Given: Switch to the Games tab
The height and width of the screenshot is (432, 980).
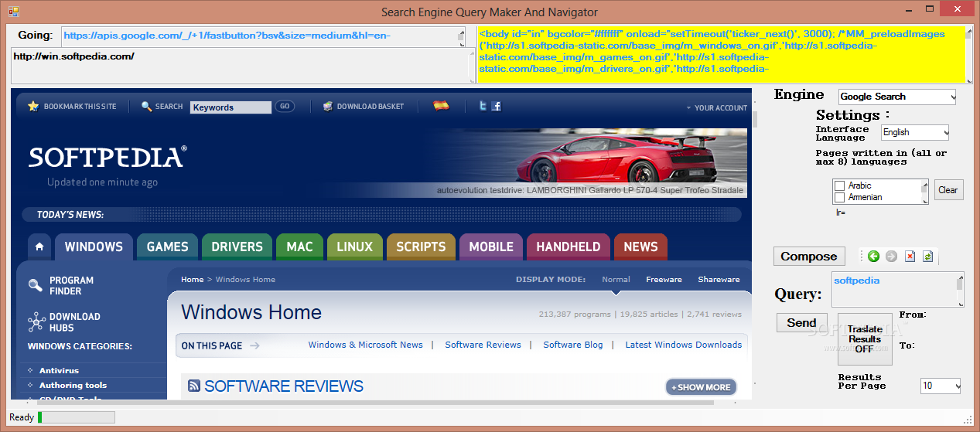Looking at the screenshot, I should pos(167,247).
